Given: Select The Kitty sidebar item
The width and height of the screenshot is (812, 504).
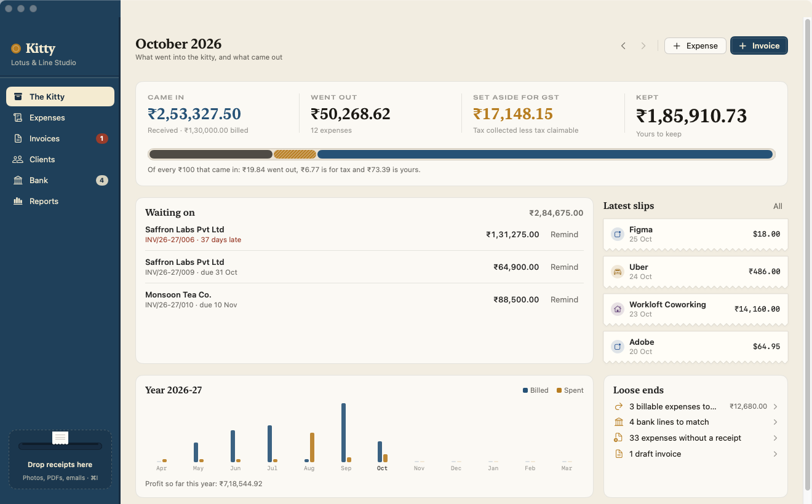Looking at the screenshot, I should pos(60,96).
